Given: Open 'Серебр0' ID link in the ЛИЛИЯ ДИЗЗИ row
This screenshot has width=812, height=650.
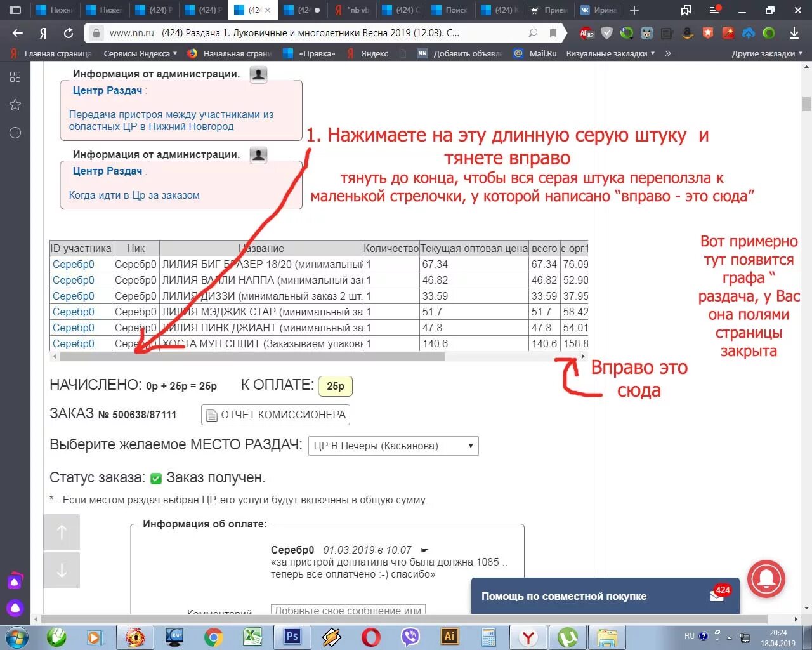Looking at the screenshot, I should pos(73,296).
